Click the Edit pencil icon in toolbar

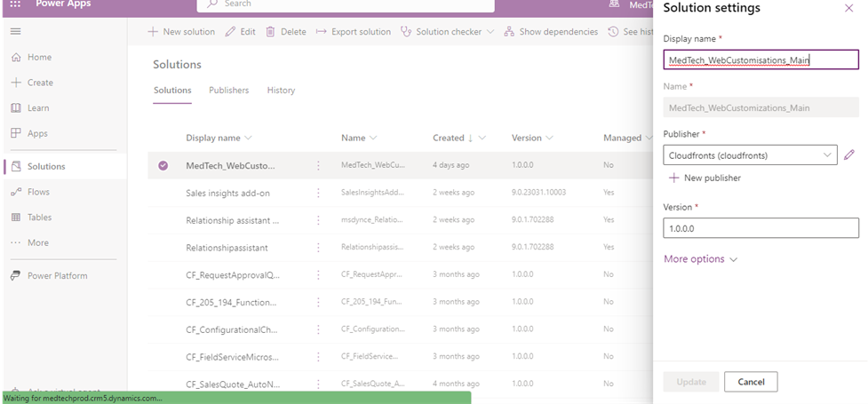coord(230,32)
